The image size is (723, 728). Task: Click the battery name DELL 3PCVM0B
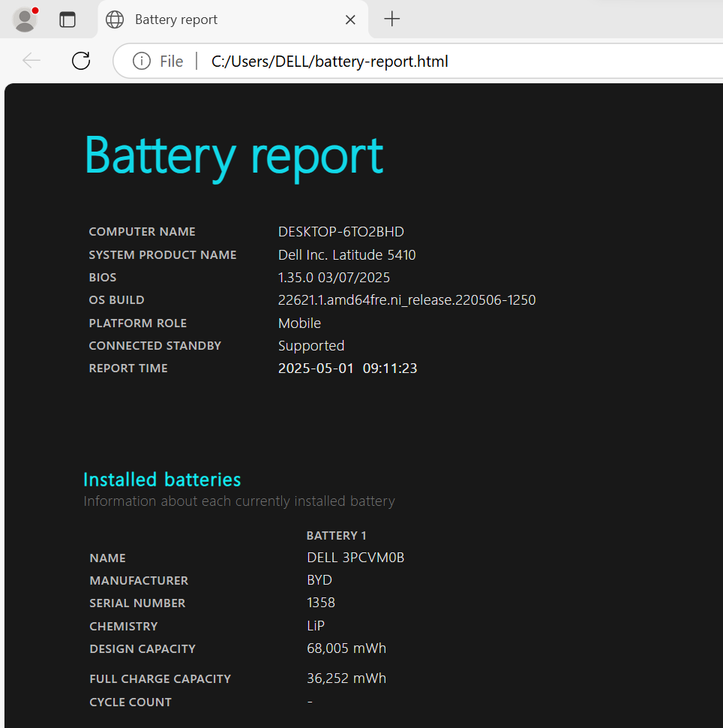pyautogui.click(x=355, y=558)
